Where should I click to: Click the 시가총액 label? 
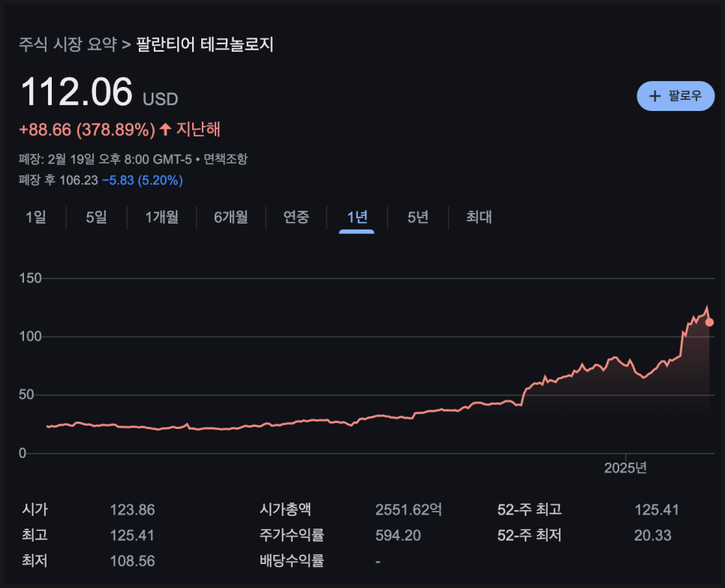click(x=285, y=509)
